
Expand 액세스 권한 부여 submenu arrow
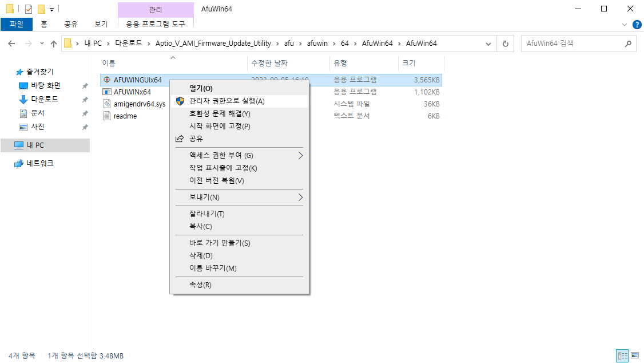coord(301,155)
